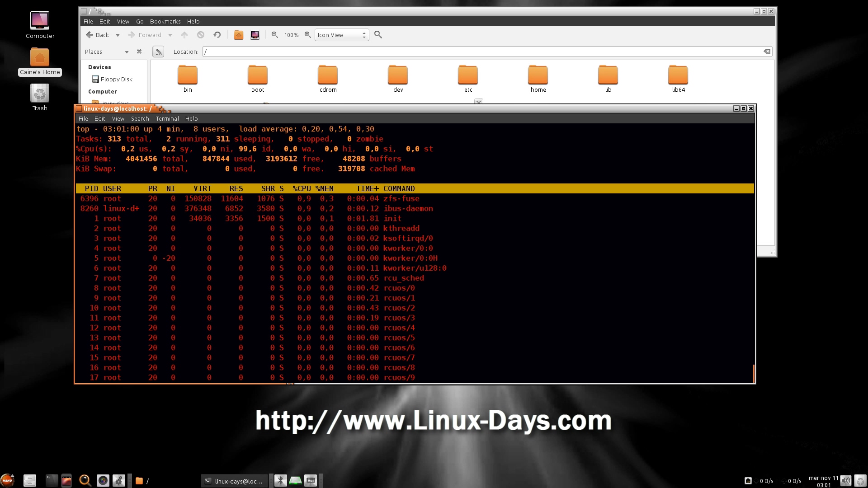Click the Back arrow in file manager

coord(97,35)
